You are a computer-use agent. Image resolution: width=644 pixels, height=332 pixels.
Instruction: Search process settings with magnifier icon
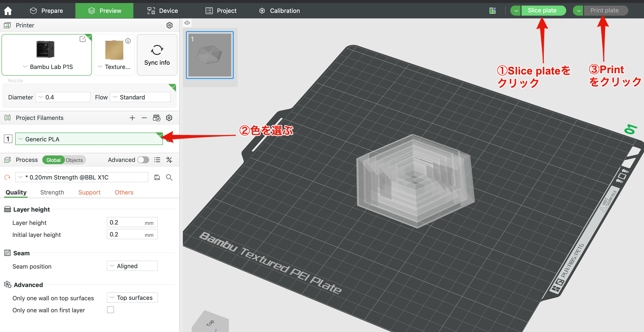coord(169,177)
